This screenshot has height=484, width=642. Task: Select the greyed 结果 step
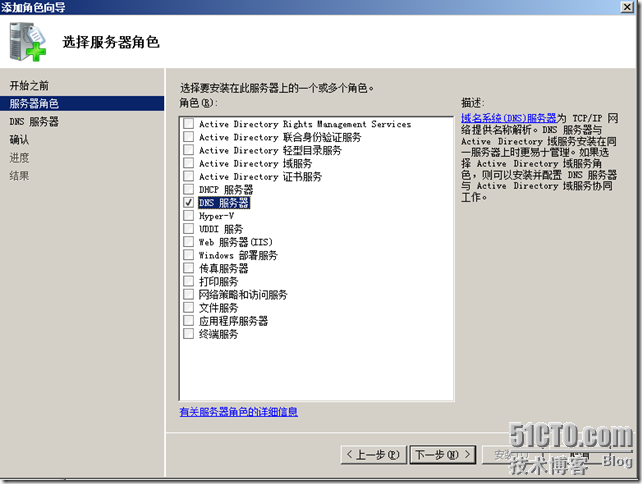pos(19,176)
